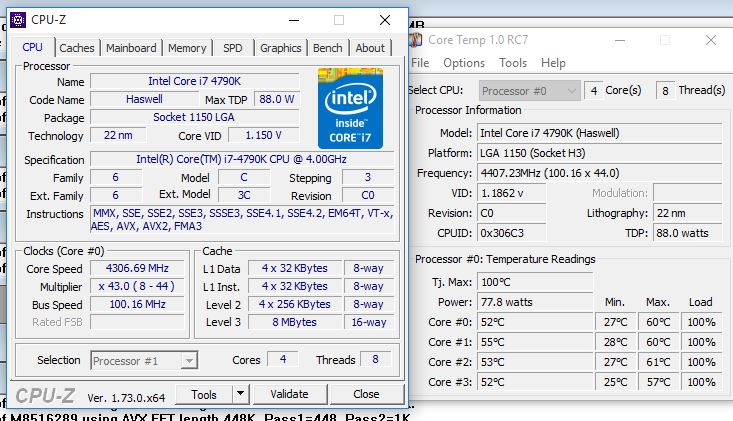Select the CPU tab

[32, 47]
